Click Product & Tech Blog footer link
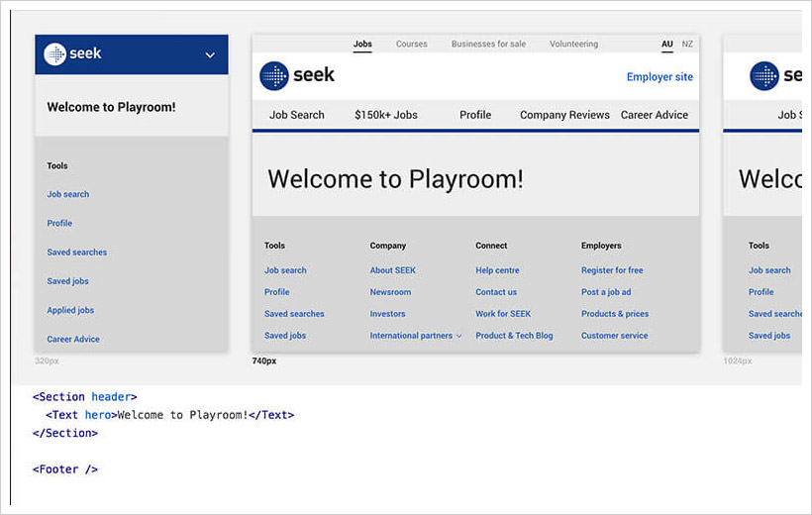 [x=514, y=336]
